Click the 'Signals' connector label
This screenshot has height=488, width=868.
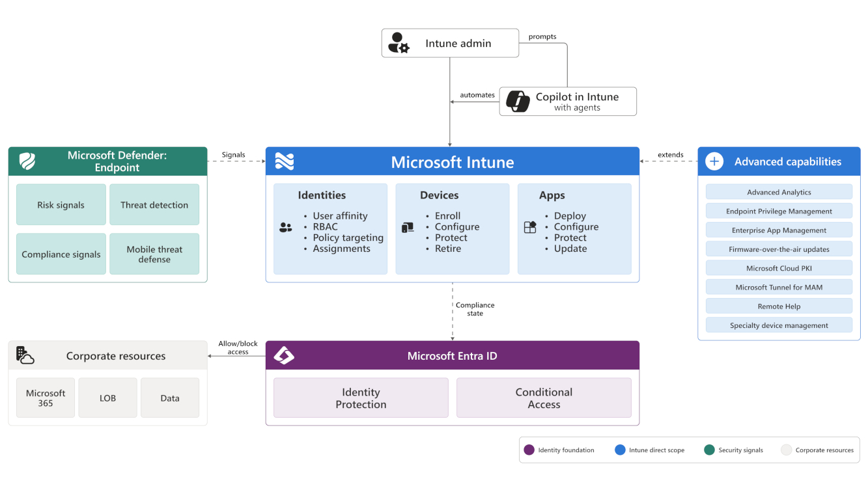pos(233,155)
